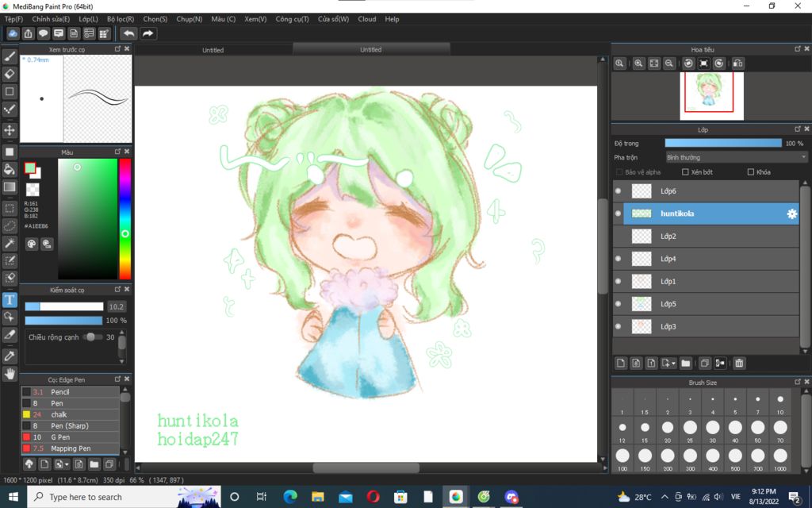Open the Chỉnh sửa(E) menu

51,19
